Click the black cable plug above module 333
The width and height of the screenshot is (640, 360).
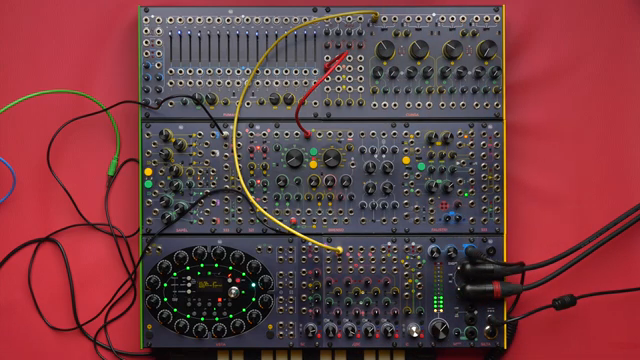click(225, 134)
